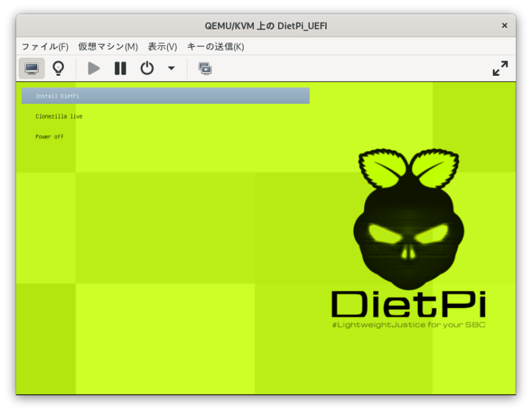Open the snapshot manager icon
This screenshot has height=413, width=532.
tap(205, 69)
